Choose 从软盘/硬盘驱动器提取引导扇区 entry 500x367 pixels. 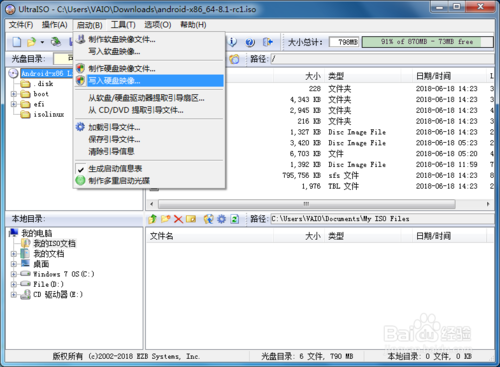pyautogui.click(x=149, y=98)
